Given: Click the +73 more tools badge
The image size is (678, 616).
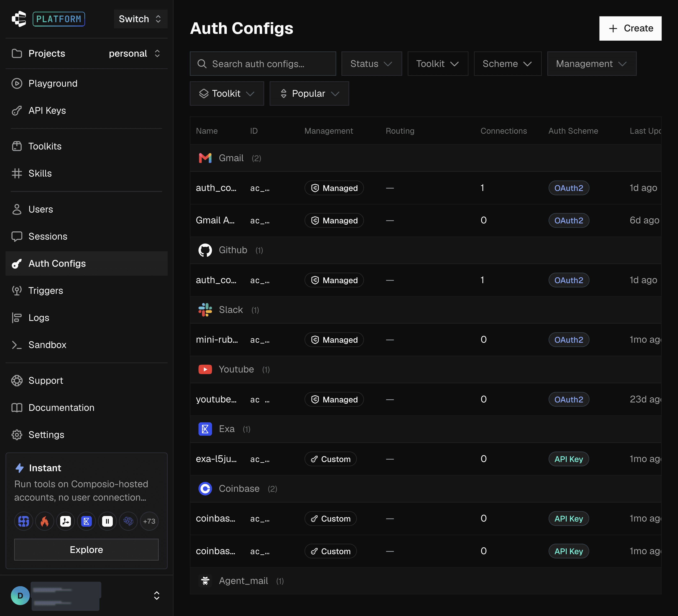Looking at the screenshot, I should coord(149,521).
